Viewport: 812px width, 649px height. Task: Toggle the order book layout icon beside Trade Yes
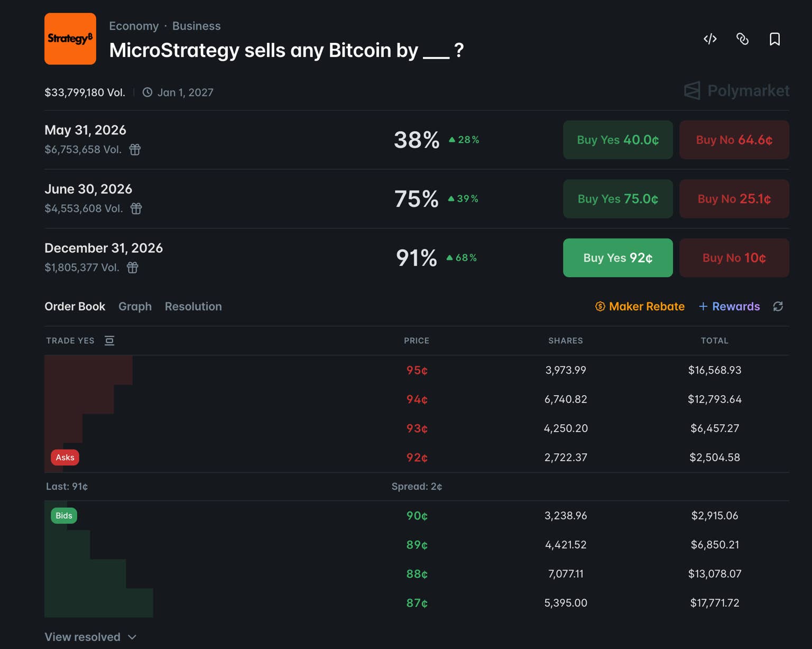click(x=109, y=341)
